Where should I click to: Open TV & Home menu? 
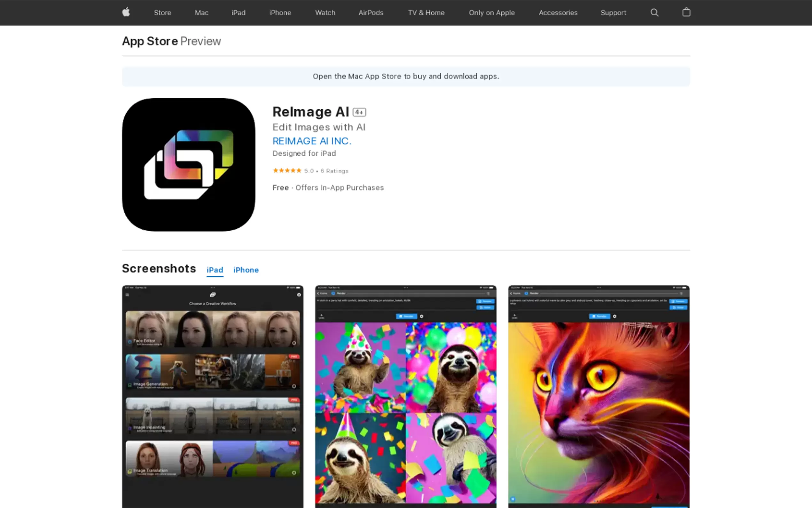(426, 13)
